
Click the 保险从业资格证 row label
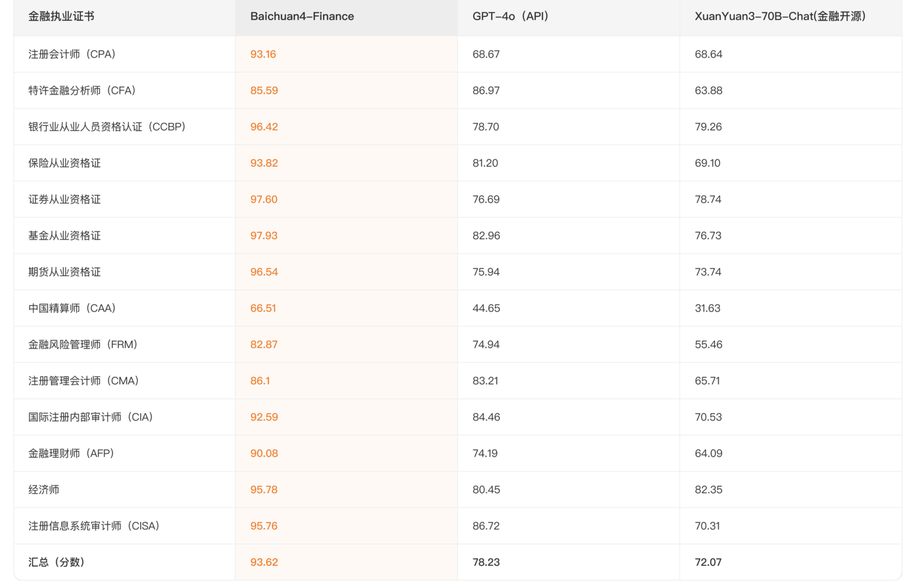(64, 163)
